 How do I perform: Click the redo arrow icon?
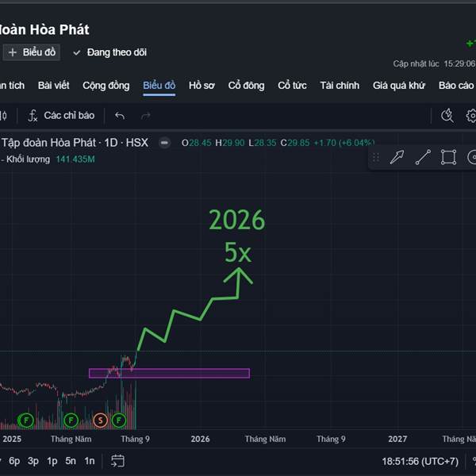[x=146, y=116]
